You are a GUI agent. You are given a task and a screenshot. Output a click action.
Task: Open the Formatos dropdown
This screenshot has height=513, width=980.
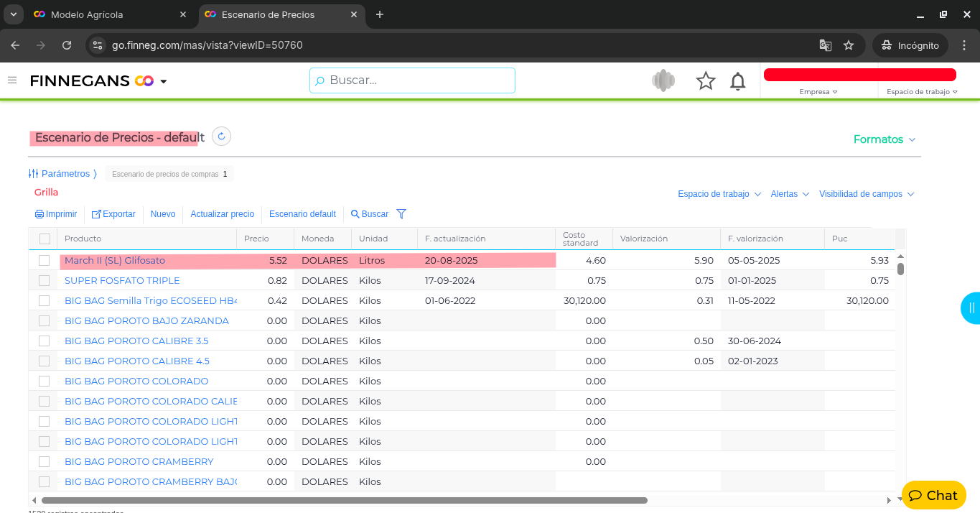[x=884, y=139]
